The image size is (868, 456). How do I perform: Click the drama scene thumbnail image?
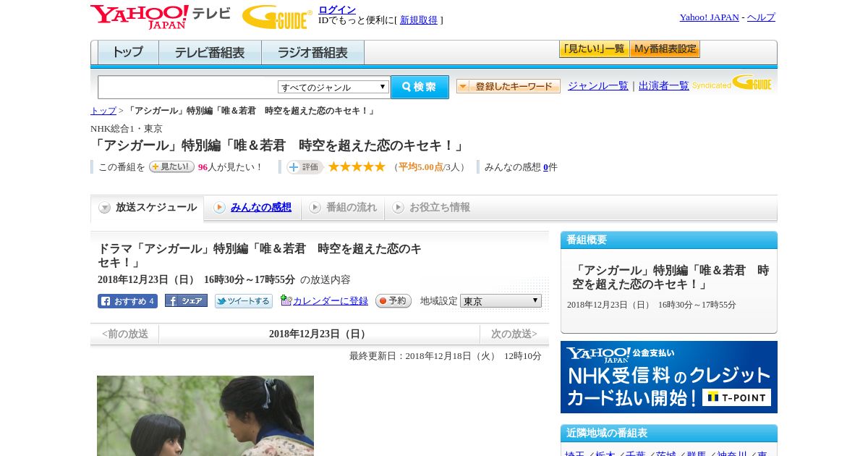coord(205,415)
